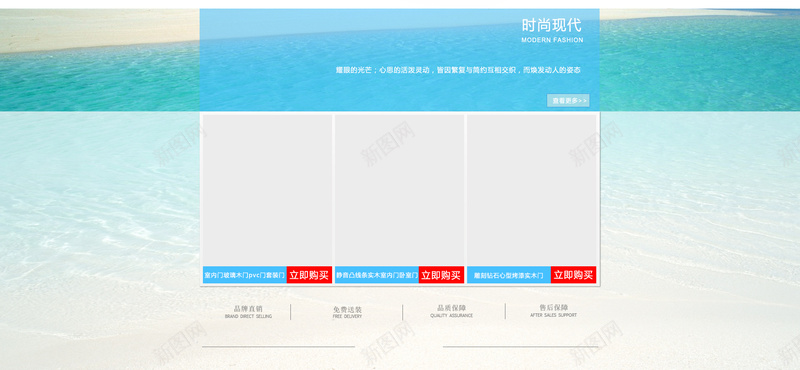800x370 pixels.
Task: Click 立即购买 for 室内门玻璃木门pvc门套装门
Action: (x=309, y=275)
